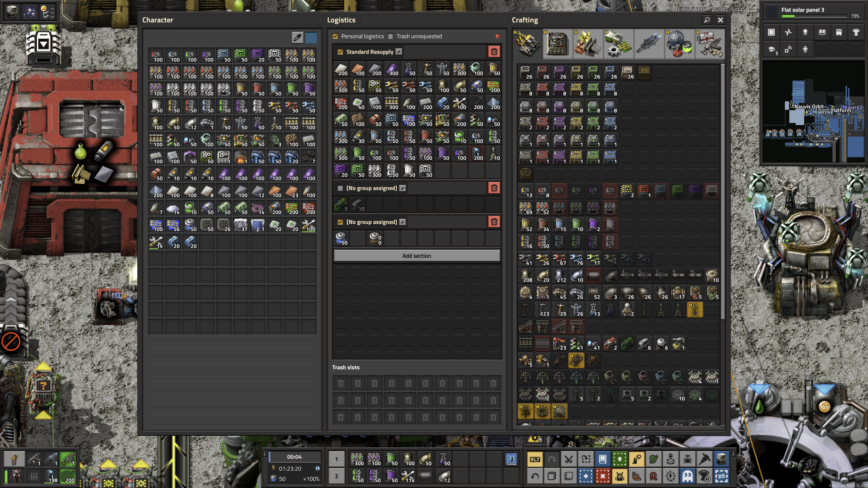Select the blue new blueprint shortcut
This screenshot has height=488, width=868.
pyautogui.click(x=586, y=476)
